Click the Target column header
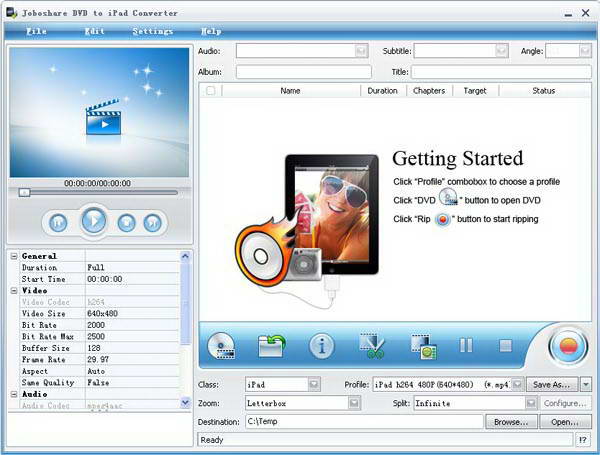 tap(475, 91)
